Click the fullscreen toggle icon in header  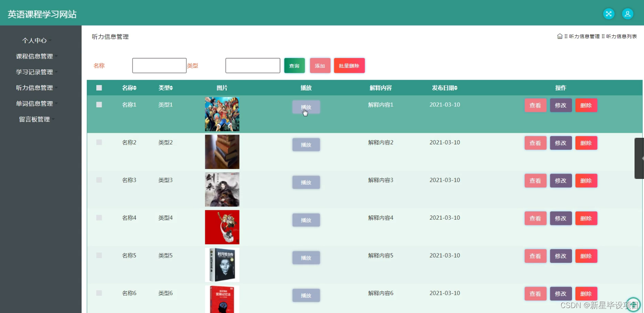[609, 14]
